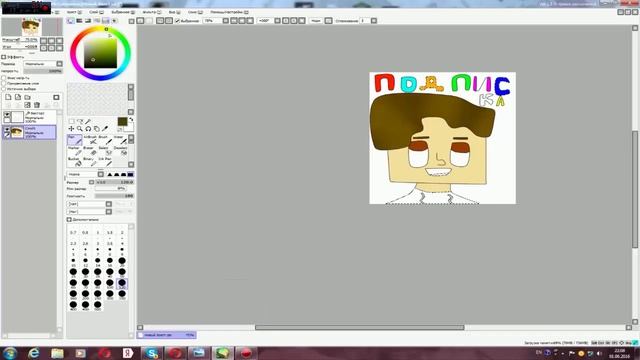Screen dimensions: 640x360
Task: Enable the selection source checkbox
Action: coord(4,89)
